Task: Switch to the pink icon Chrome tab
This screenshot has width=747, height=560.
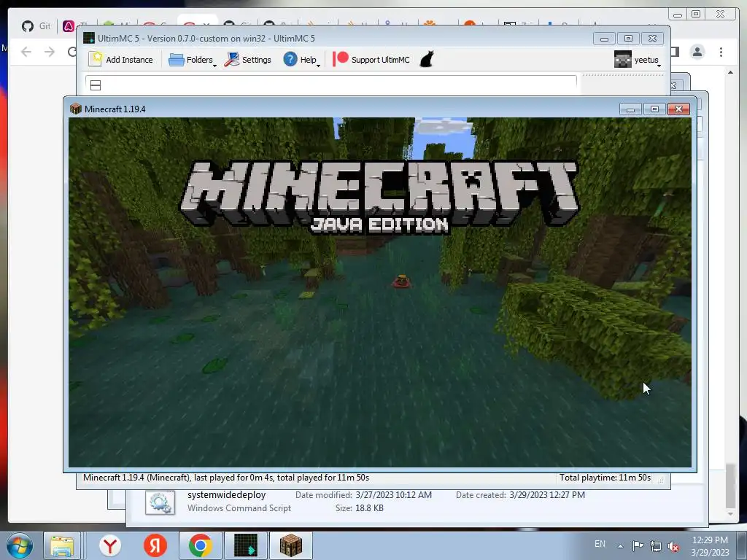Action: (x=69, y=26)
